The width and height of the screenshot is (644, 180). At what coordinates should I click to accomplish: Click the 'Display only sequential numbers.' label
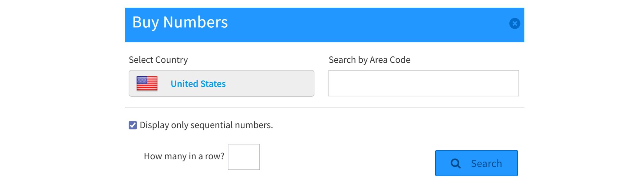[206, 125]
